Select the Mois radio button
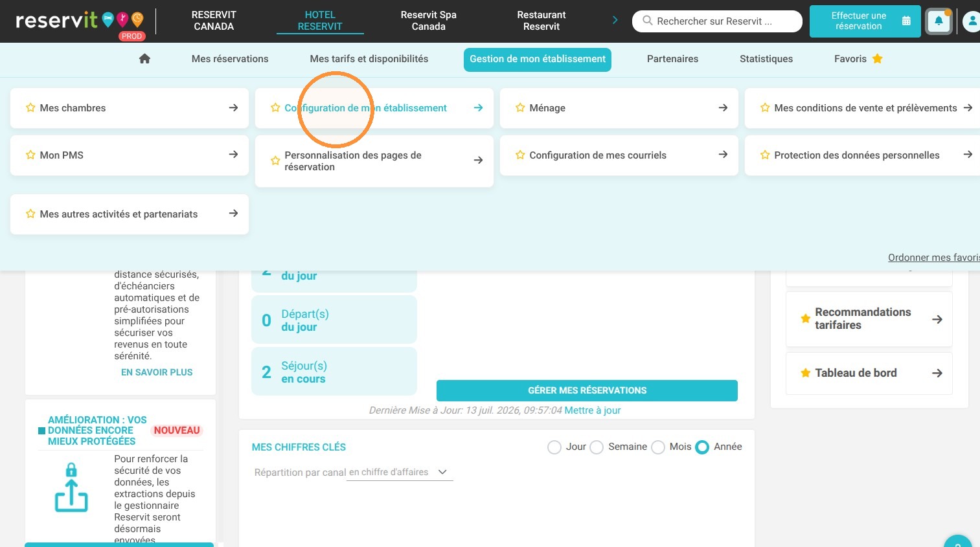Viewport: 980px width, 547px height. 658,447
